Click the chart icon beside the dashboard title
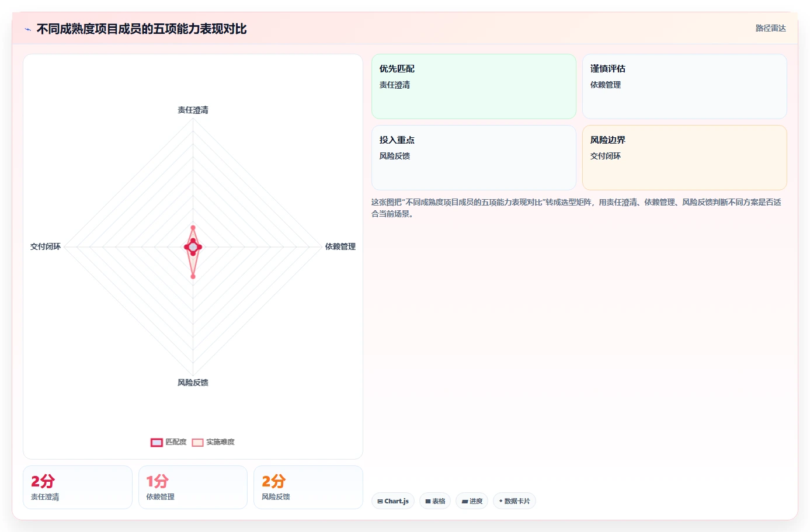This screenshot has height=532, width=810. [x=27, y=29]
